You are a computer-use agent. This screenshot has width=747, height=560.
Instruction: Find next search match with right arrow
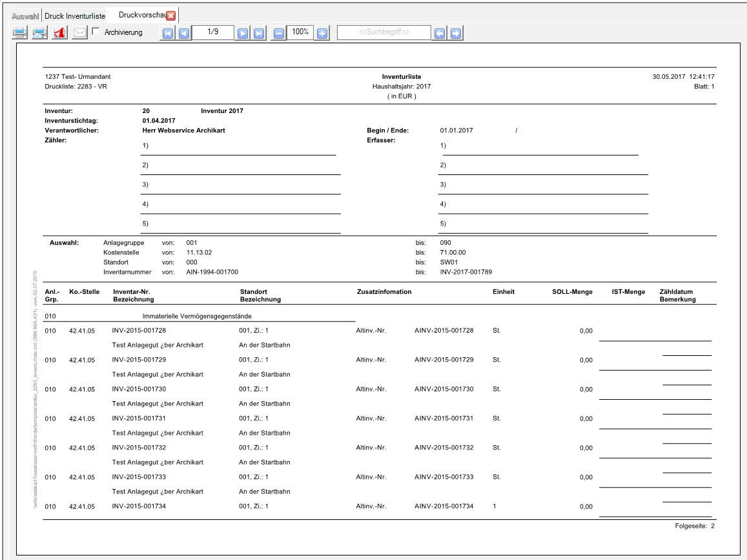(456, 33)
